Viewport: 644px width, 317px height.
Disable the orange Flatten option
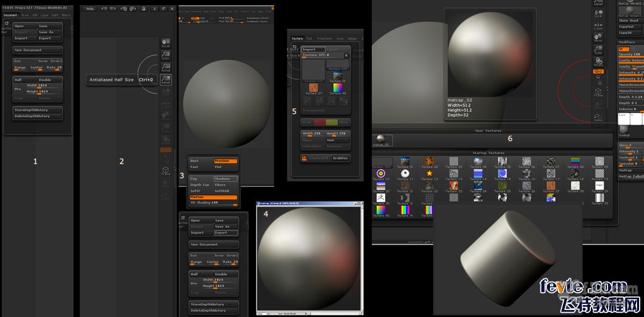(x=213, y=197)
